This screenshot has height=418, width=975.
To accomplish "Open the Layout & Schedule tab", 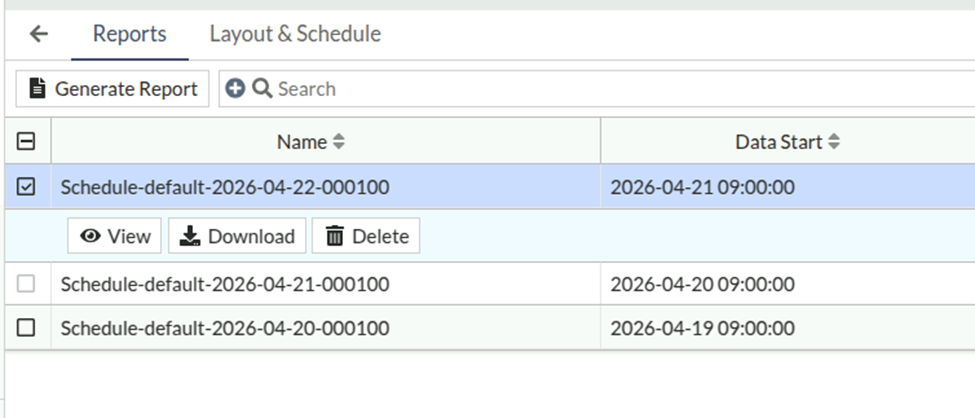I will click(x=295, y=34).
